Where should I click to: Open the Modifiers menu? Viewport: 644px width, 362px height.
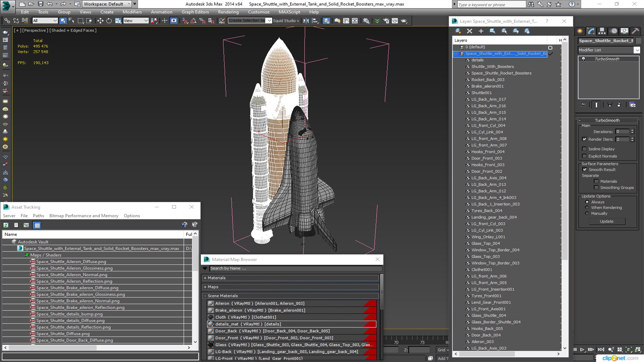coord(132,12)
